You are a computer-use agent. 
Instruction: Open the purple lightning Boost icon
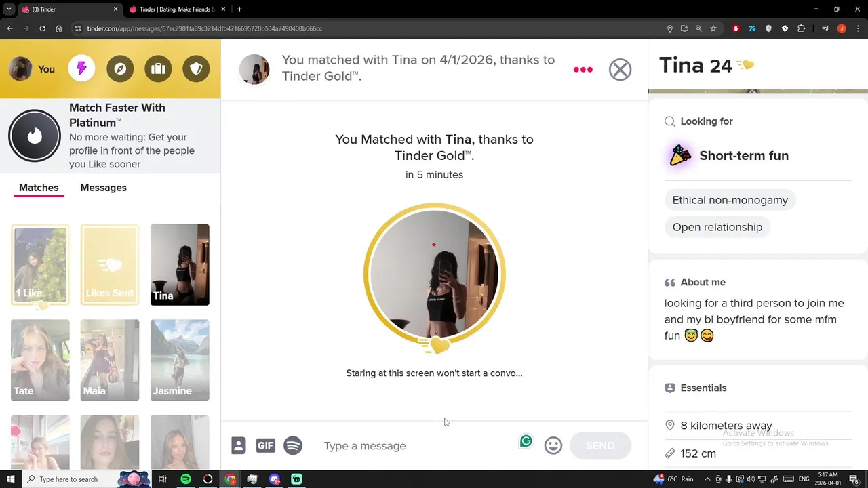click(81, 68)
